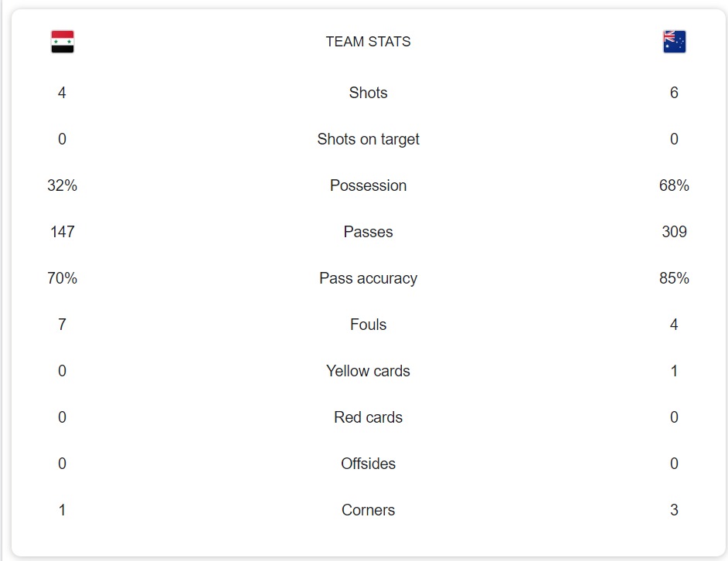
Task: Click the 85% pass accuracy value
Action: click(x=674, y=278)
